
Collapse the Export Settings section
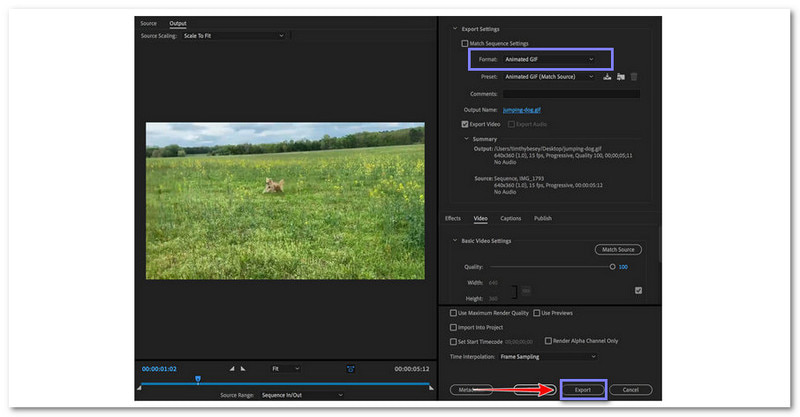click(x=455, y=29)
